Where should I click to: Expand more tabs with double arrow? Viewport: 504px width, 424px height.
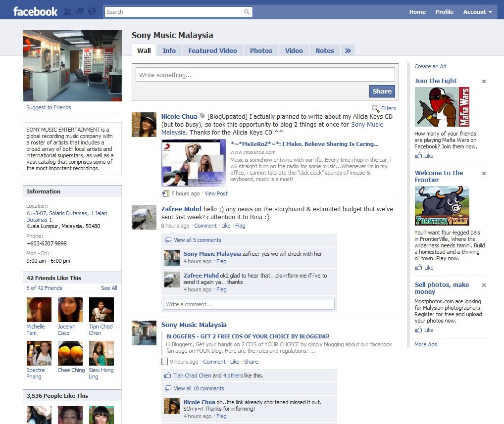click(x=348, y=50)
